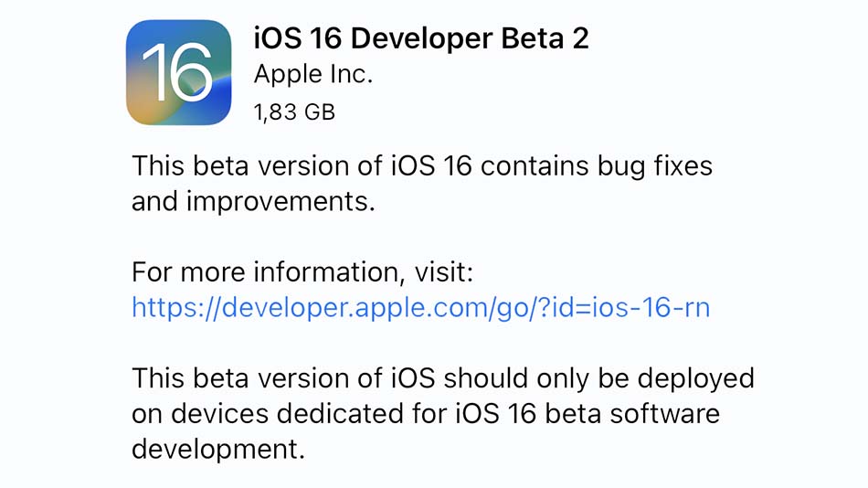Tap the iOS 16 app icon

[x=178, y=72]
